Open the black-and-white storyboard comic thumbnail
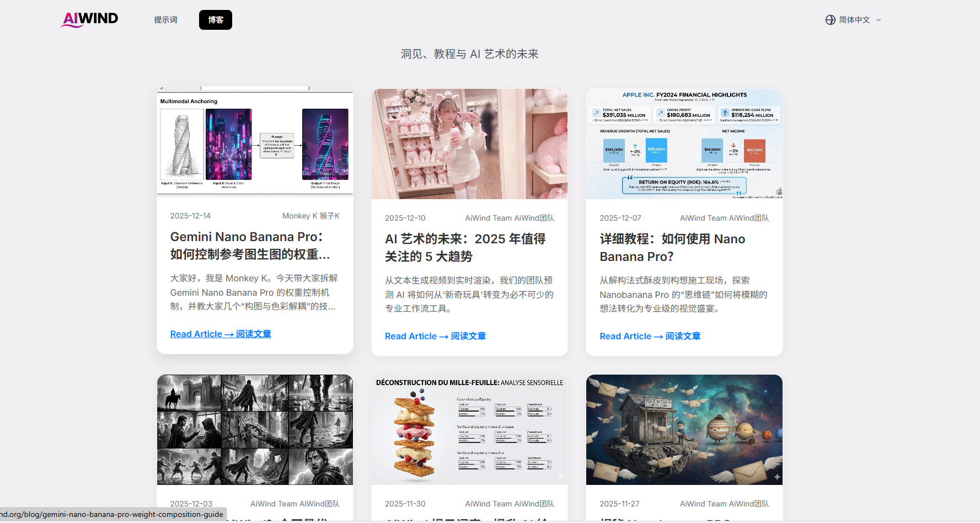Image resolution: width=980 pixels, height=523 pixels. pyautogui.click(x=255, y=430)
